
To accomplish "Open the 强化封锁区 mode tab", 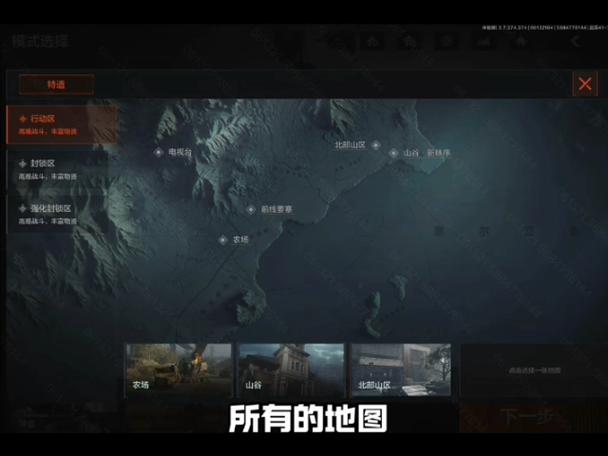I will coord(58,214).
